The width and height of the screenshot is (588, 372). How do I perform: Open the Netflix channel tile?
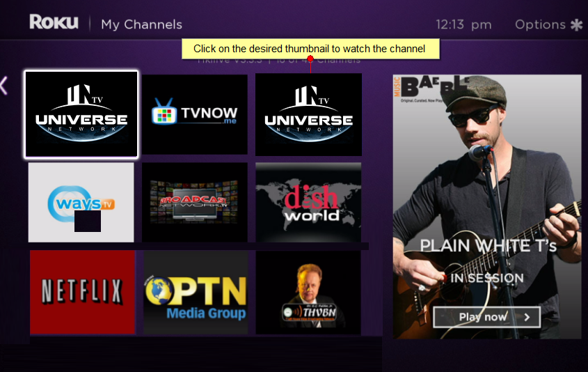tap(82, 292)
